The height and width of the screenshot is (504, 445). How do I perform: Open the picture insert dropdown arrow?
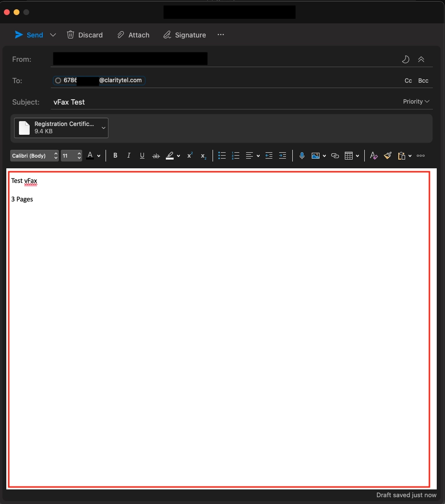[x=324, y=156]
